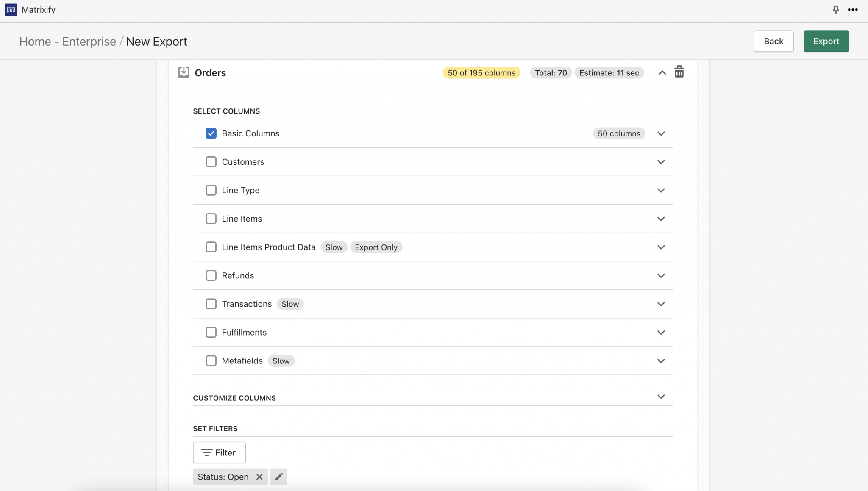Click the download icon beside Orders heading

pos(184,72)
